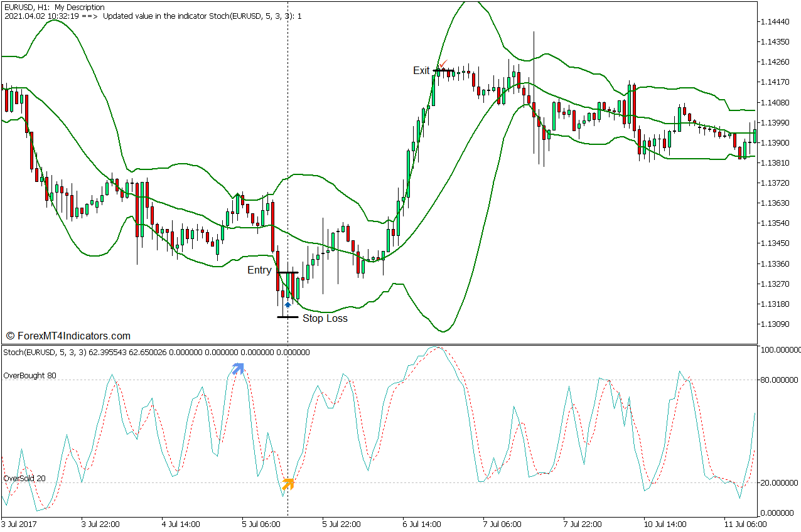Click the Entry text label

coord(259,270)
